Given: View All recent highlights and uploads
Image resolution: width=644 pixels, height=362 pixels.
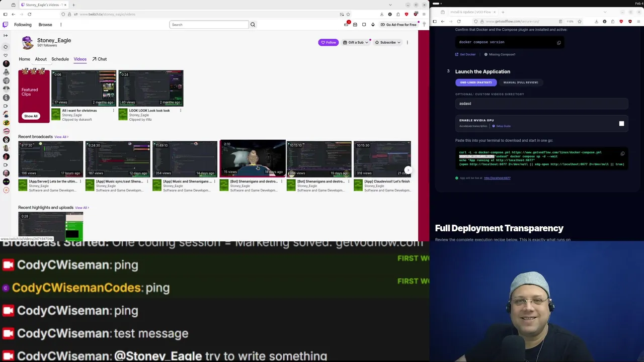Looking at the screenshot, I should (82, 208).
